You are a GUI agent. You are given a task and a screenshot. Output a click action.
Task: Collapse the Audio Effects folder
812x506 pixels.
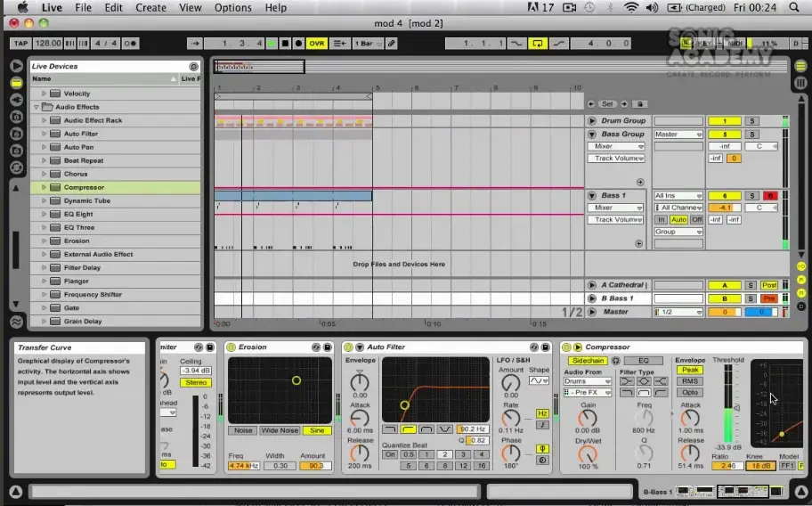37,107
